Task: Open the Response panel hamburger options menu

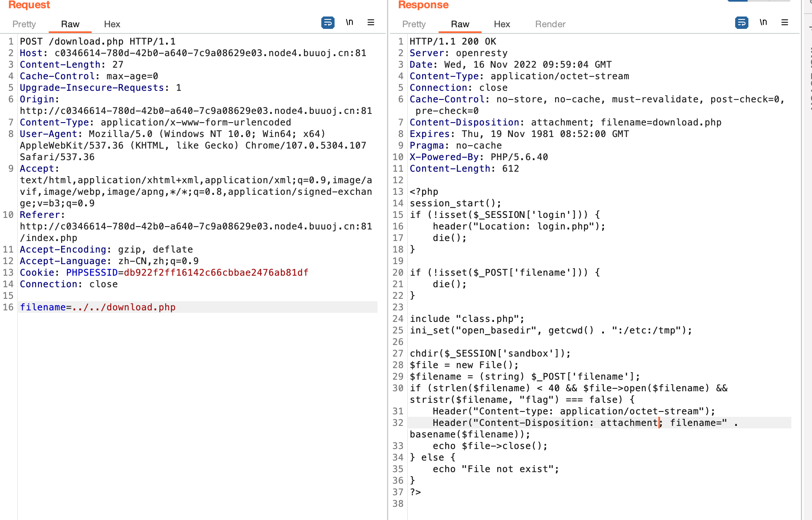Action: click(x=785, y=22)
